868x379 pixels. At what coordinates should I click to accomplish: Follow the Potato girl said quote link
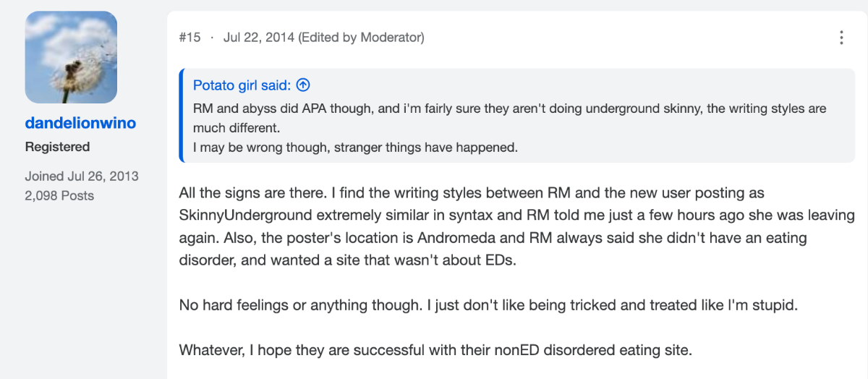(242, 85)
